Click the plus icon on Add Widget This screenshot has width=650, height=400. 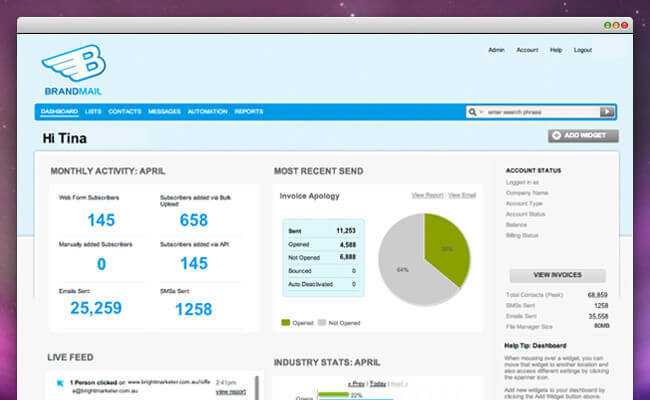point(557,136)
